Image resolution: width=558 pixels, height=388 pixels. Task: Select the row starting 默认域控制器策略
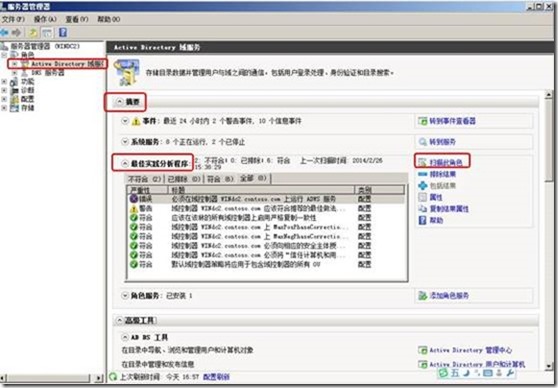coord(266,264)
